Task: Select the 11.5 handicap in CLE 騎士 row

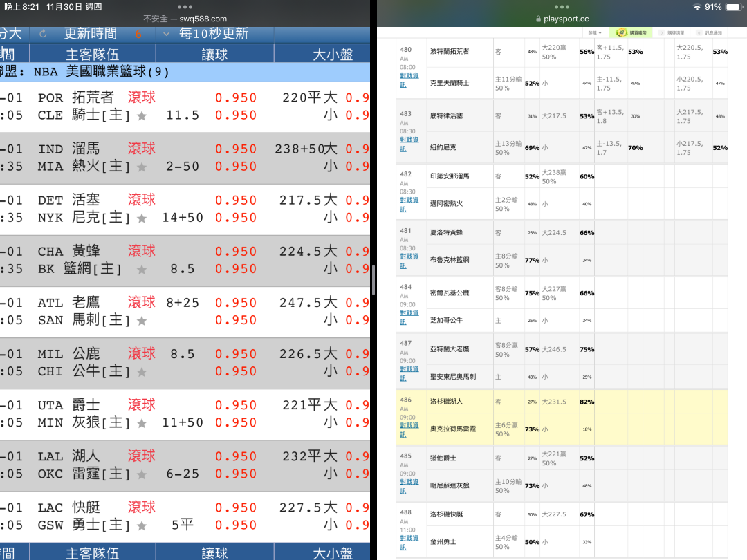Action: point(183,115)
